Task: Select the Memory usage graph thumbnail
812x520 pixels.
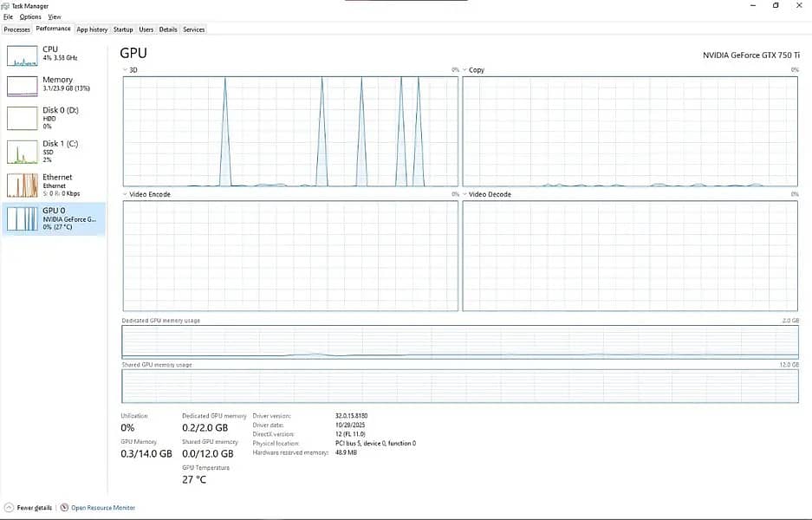Action: click(x=23, y=86)
